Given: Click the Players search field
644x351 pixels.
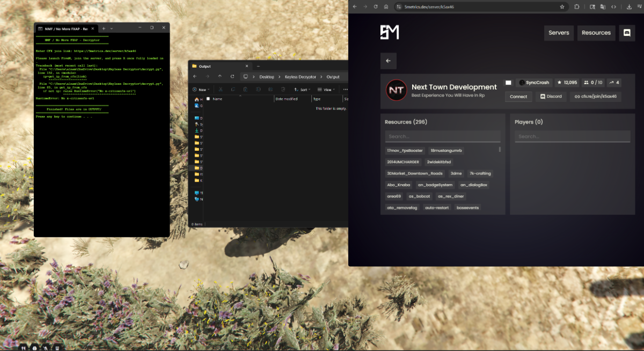Looking at the screenshot, I should point(572,136).
